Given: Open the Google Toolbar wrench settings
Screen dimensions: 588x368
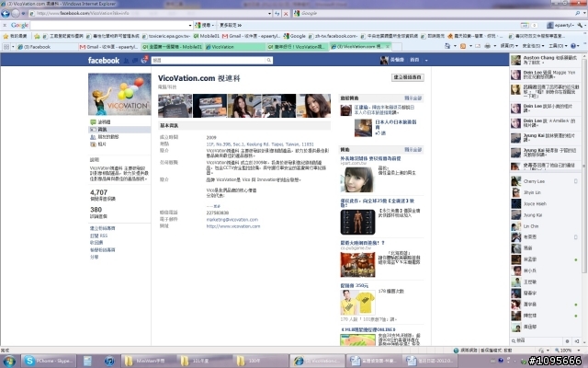Looking at the screenshot, I should coord(580,25).
